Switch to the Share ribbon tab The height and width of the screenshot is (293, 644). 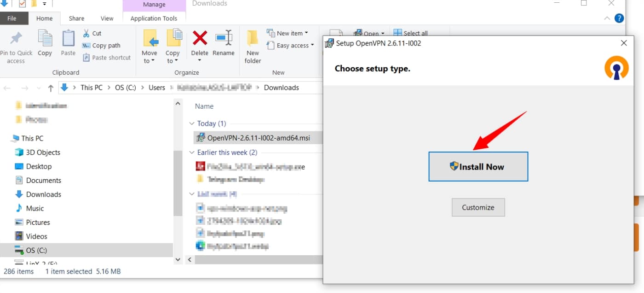pyautogui.click(x=76, y=18)
